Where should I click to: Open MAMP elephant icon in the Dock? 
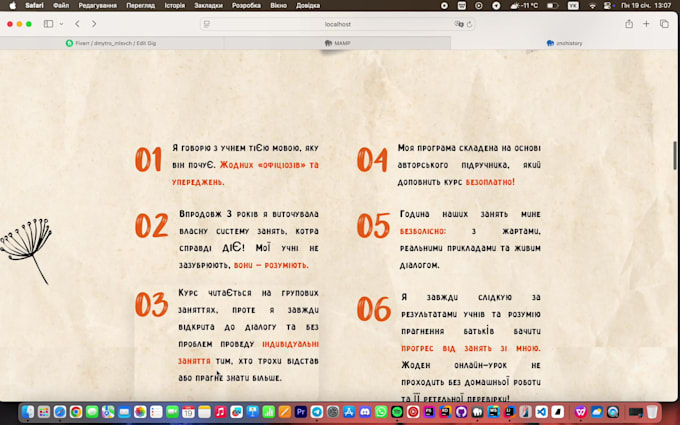[x=477, y=412]
